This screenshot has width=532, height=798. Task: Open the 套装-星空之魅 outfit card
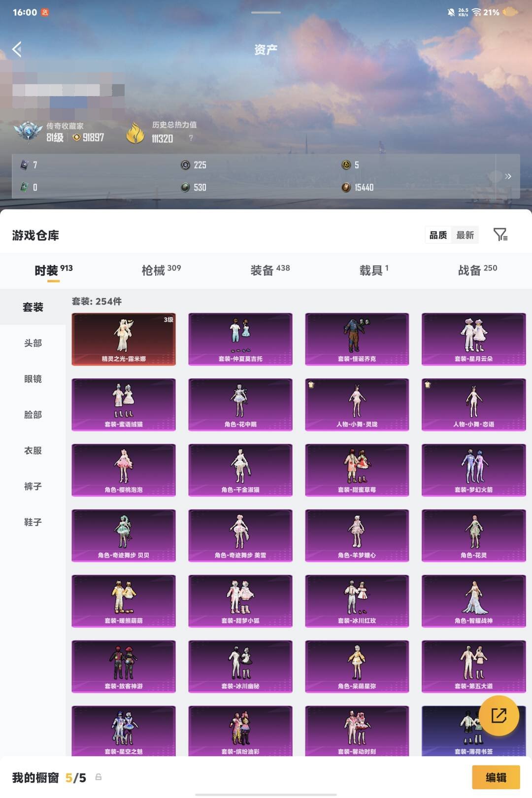coord(124,731)
